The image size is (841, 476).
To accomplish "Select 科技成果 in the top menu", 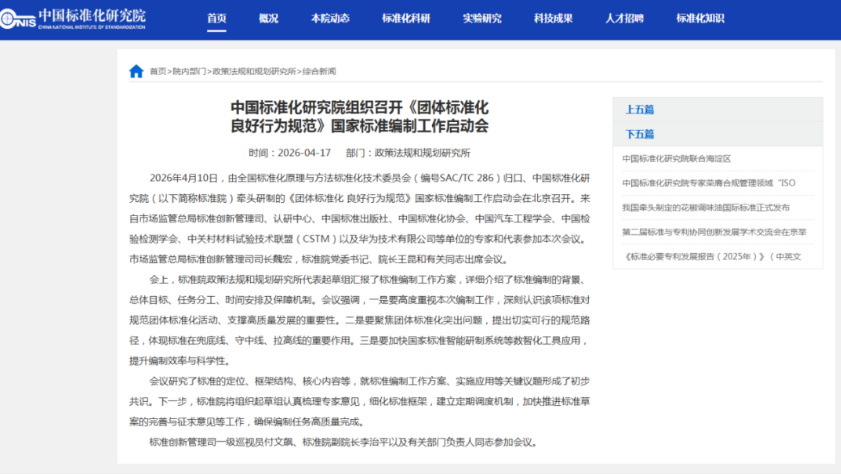I will click(553, 19).
